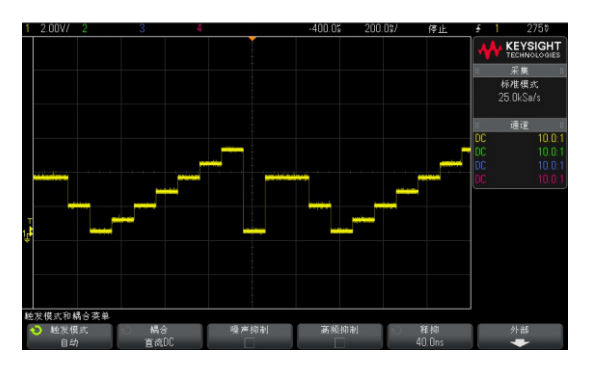Toggle the 停止 run status indicator
591x375 pixels.
pos(438,29)
